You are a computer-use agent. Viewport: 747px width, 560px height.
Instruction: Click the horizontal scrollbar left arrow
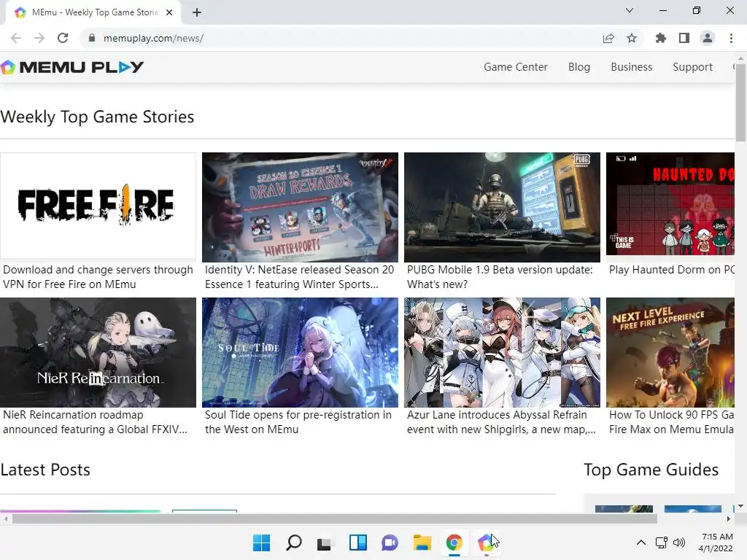pyautogui.click(x=5, y=518)
